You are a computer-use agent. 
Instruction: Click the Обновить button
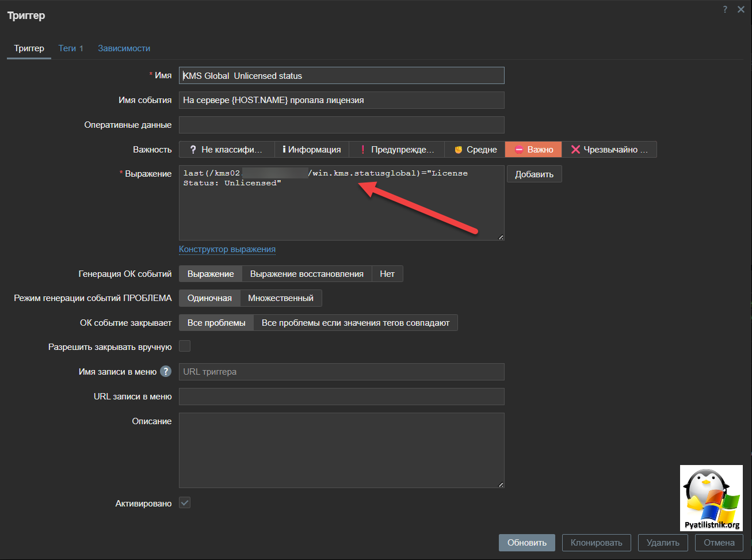(527, 543)
